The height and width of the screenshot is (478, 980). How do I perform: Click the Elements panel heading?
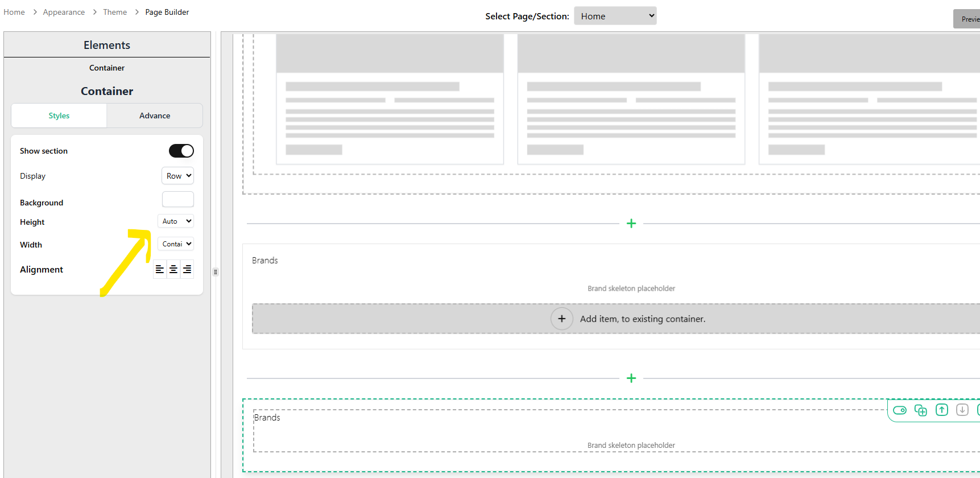(107, 45)
